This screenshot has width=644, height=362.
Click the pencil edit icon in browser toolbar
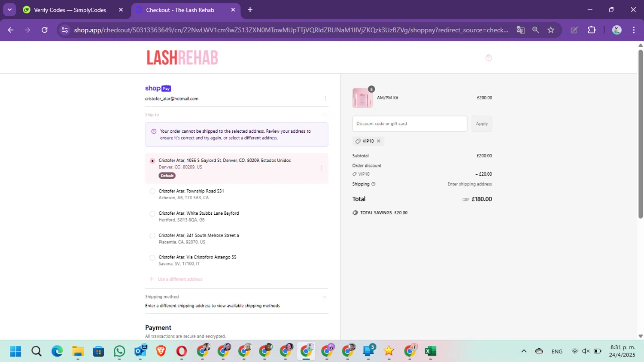click(574, 30)
